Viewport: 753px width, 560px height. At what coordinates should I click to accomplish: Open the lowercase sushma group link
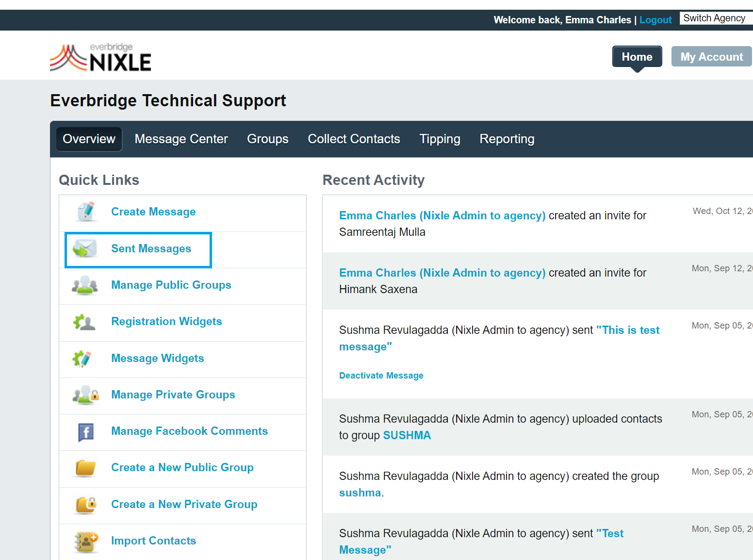[x=360, y=493]
